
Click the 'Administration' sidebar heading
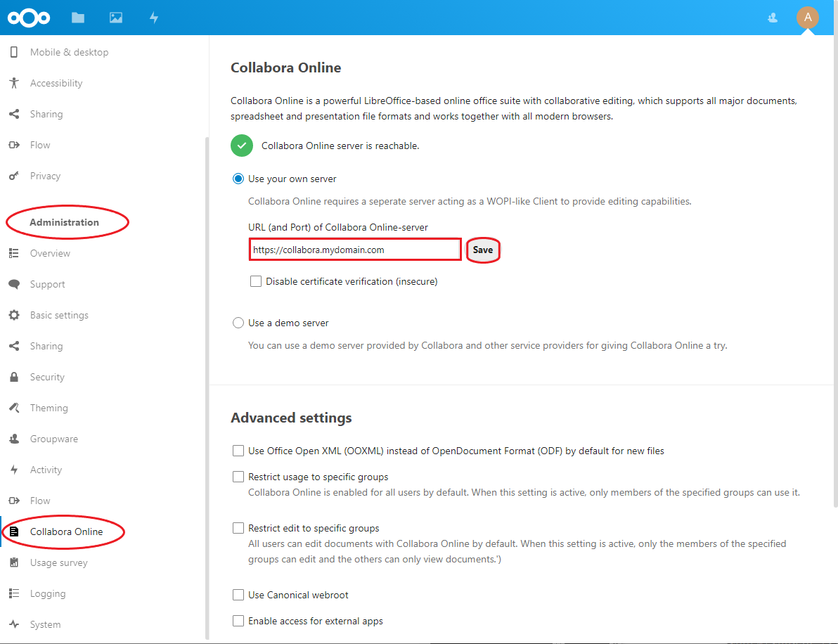(x=64, y=222)
